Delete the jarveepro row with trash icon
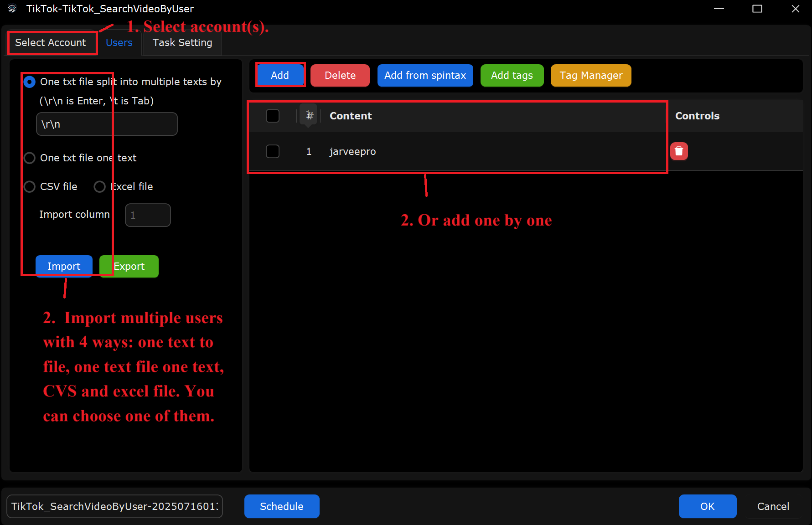Screen dimensions: 812x525 coord(679,151)
